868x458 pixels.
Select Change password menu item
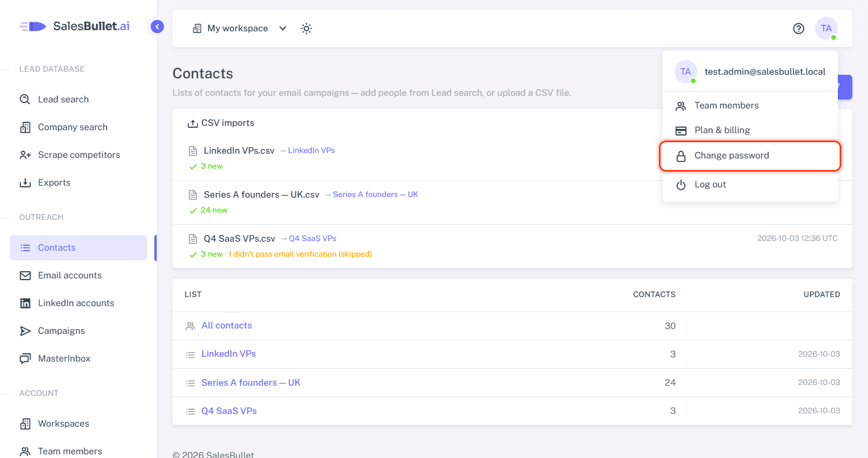750,155
